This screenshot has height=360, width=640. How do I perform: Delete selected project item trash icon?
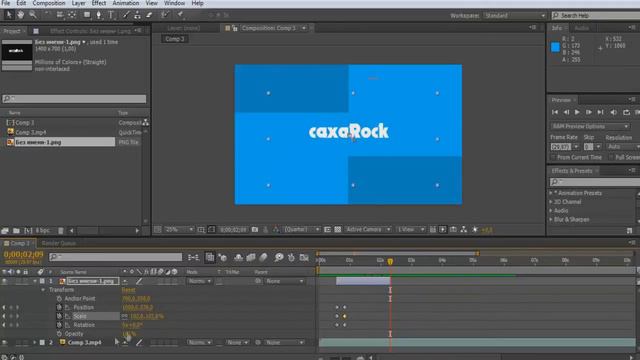pyautogui.click(x=60, y=231)
